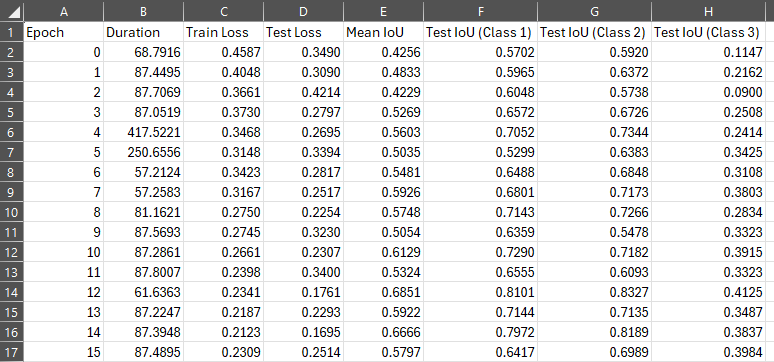Screen dimensions: 774x362
Task: Select class 2 IoU value 0.7344
Action: [594, 132]
